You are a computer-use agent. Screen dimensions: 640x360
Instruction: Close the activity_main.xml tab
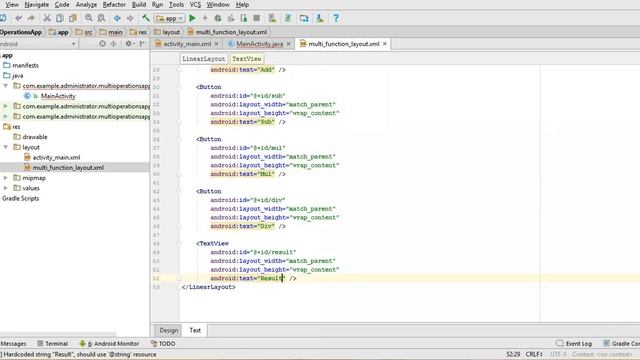pyautogui.click(x=216, y=44)
